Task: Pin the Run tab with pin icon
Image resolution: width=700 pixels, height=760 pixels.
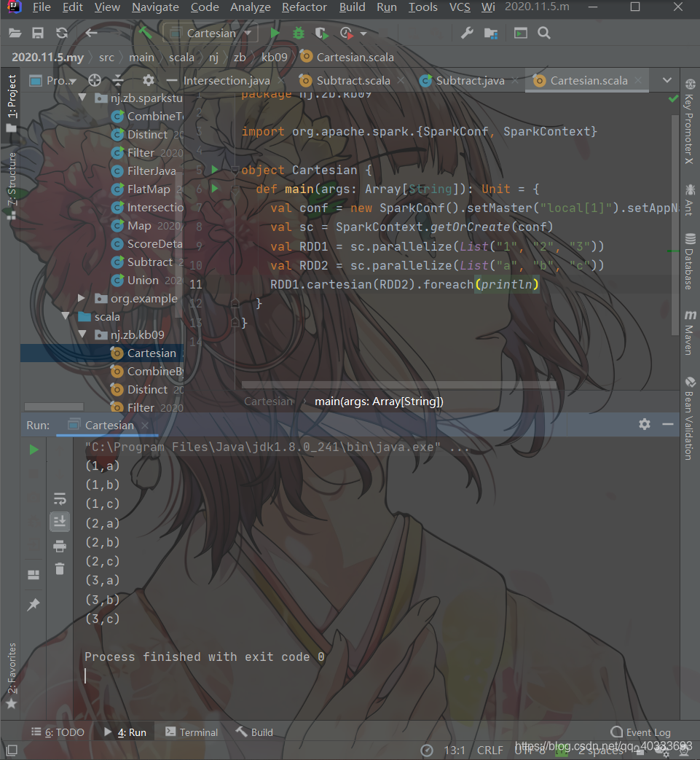Action: pyautogui.click(x=34, y=604)
